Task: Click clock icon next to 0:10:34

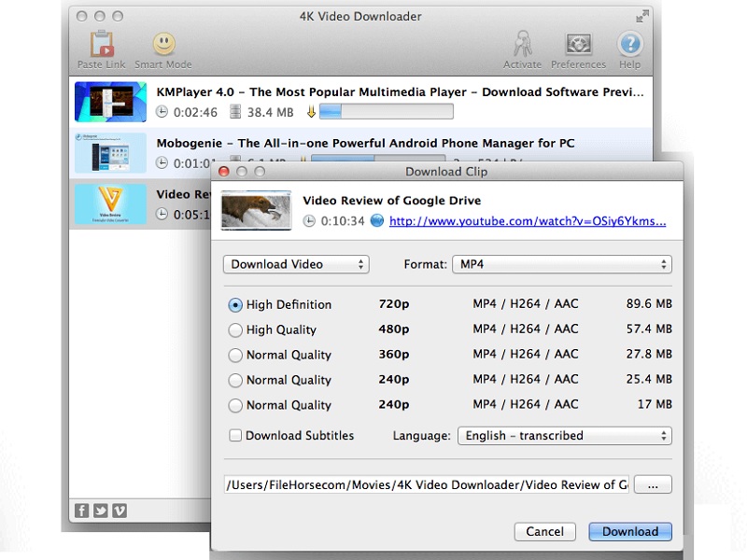Action: [309, 221]
